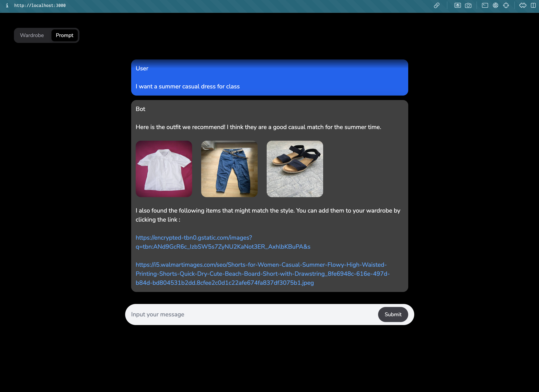Viewport: 539px width, 392px height.
Task: Open the terminal console icon
Action: coord(485,5)
